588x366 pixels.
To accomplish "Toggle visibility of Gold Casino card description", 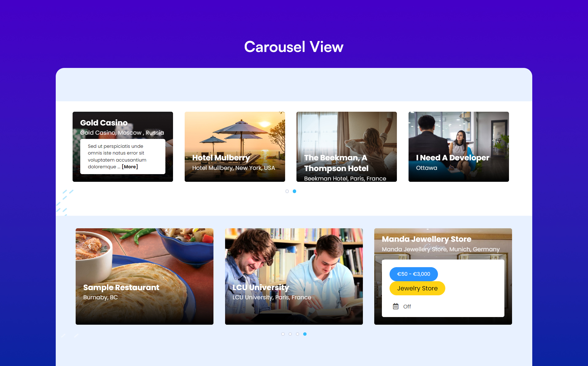I will click(x=130, y=166).
